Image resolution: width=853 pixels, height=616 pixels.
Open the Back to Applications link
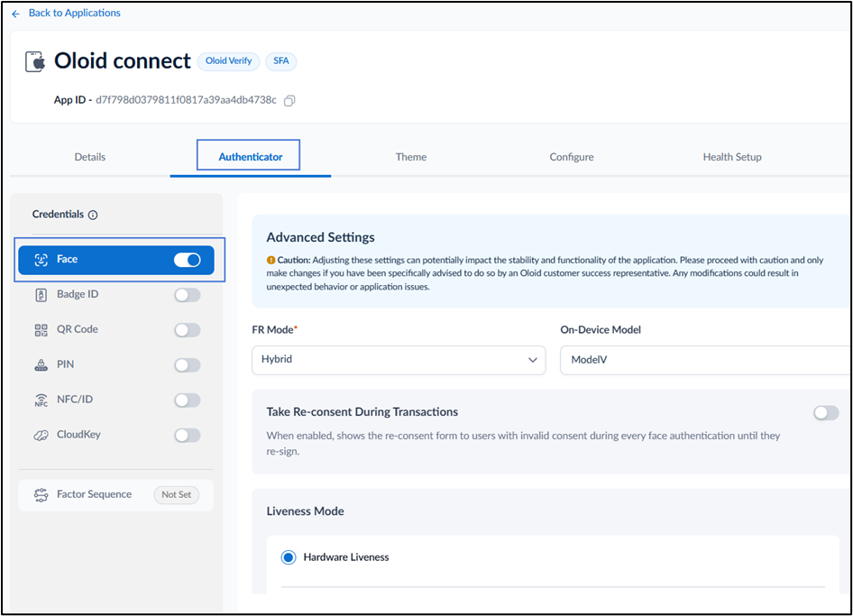(75, 13)
